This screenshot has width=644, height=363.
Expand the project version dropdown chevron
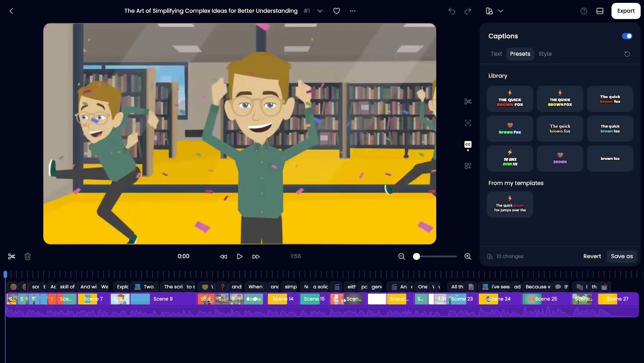coord(320,11)
